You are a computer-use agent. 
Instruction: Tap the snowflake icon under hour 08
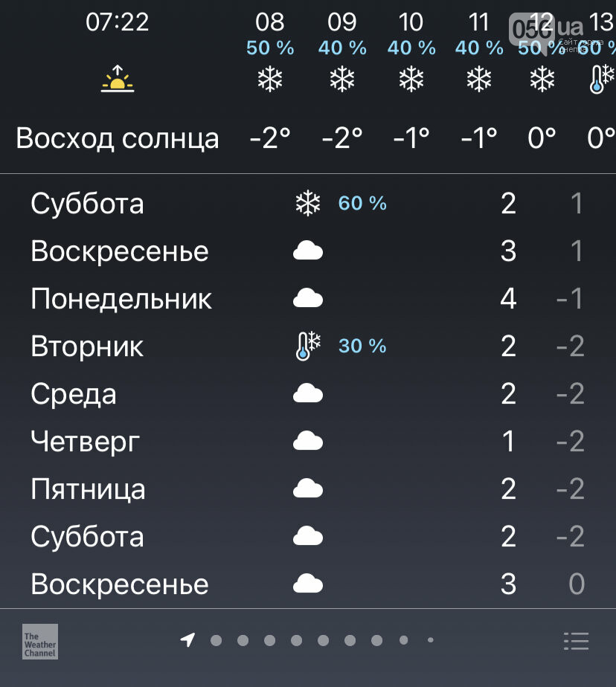coord(269,80)
